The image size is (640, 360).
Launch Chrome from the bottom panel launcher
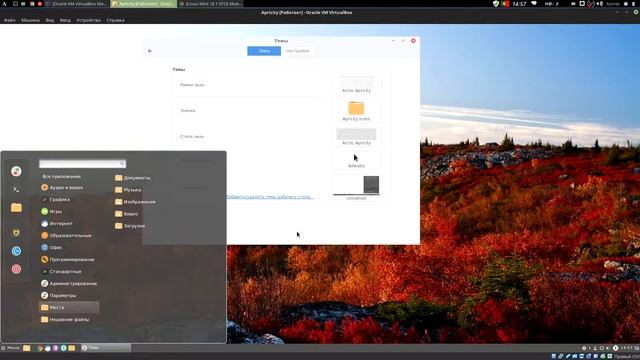(40, 348)
